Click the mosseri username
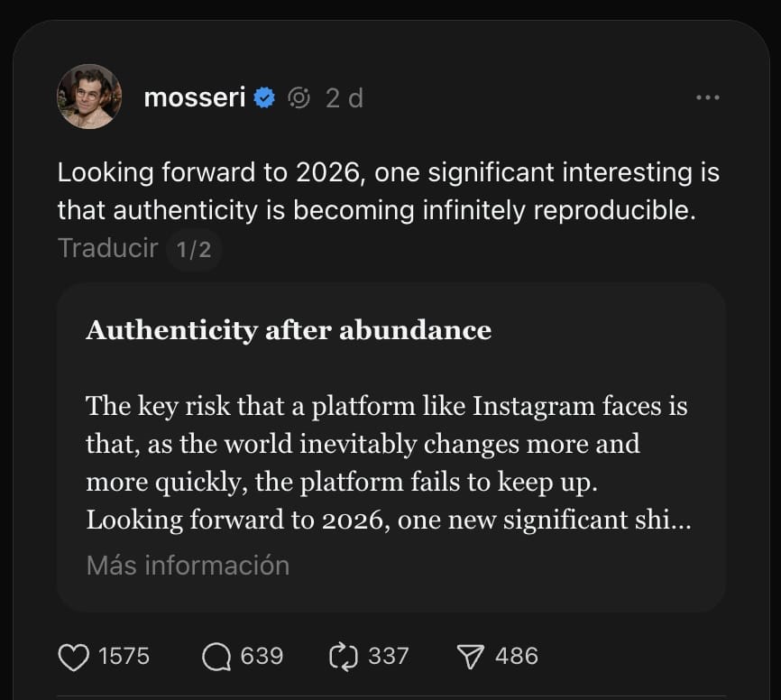The height and width of the screenshot is (700, 781). click(194, 97)
